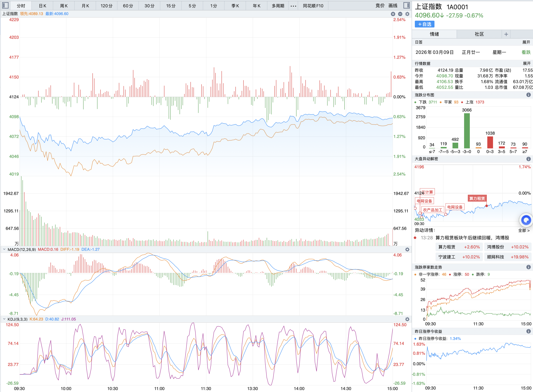Viewport: 533px width, 392px height.
Task: Click the 平家 93 legend entry
Action: [x=449, y=102]
